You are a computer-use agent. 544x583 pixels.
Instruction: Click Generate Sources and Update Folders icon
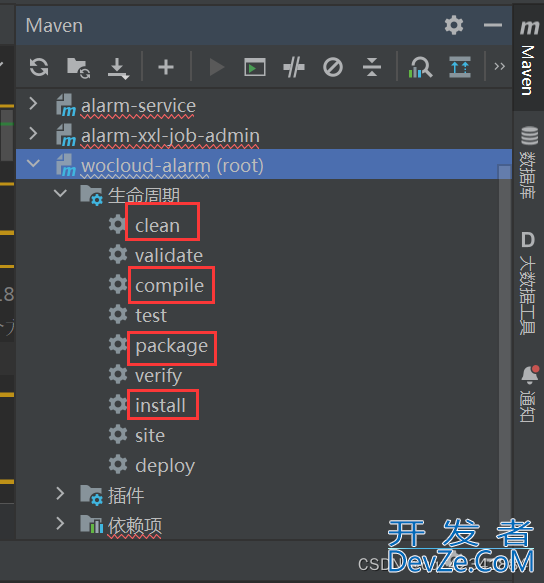(78, 68)
